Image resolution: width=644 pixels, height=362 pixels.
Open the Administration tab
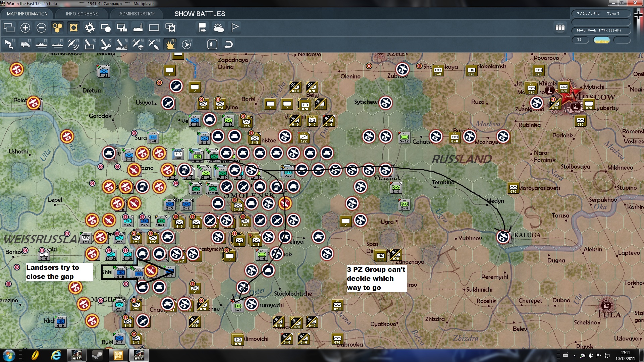[137, 14]
